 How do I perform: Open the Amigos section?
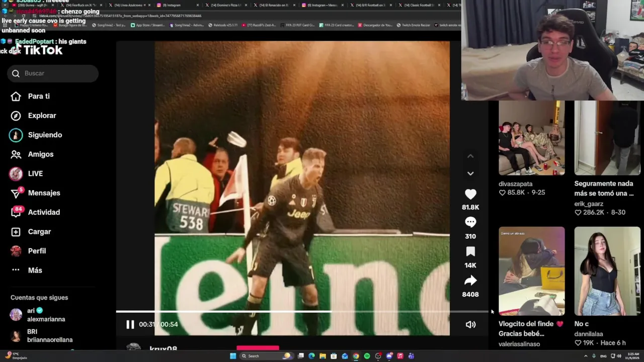pyautogui.click(x=33, y=154)
